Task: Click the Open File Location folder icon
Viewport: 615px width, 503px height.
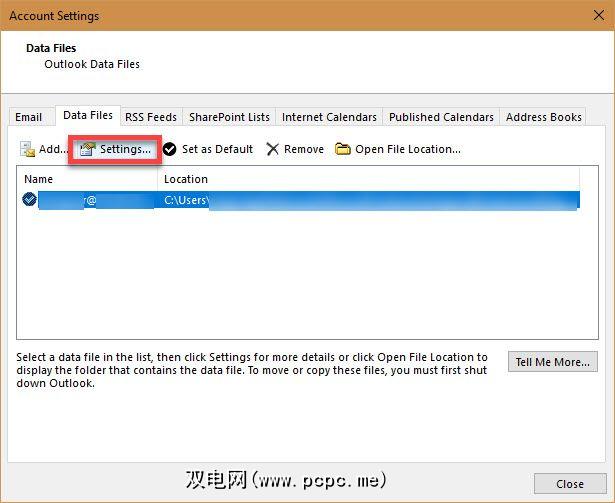Action: [343, 149]
